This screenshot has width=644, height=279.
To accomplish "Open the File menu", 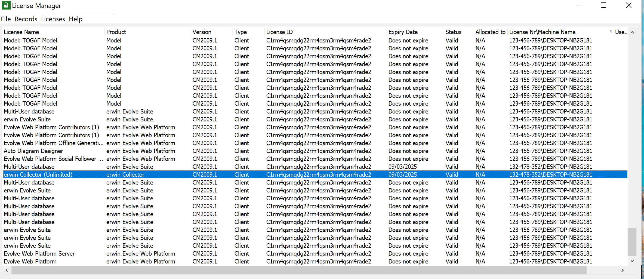I will (6, 19).
